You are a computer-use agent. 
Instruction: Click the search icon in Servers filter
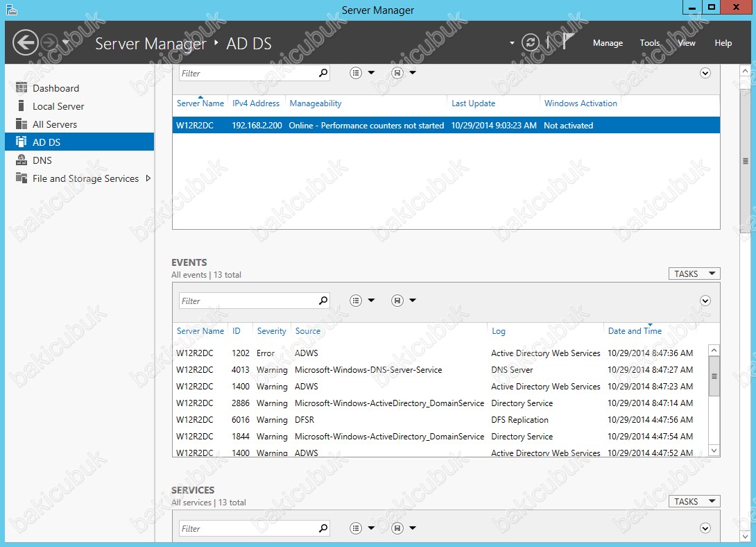click(x=323, y=73)
